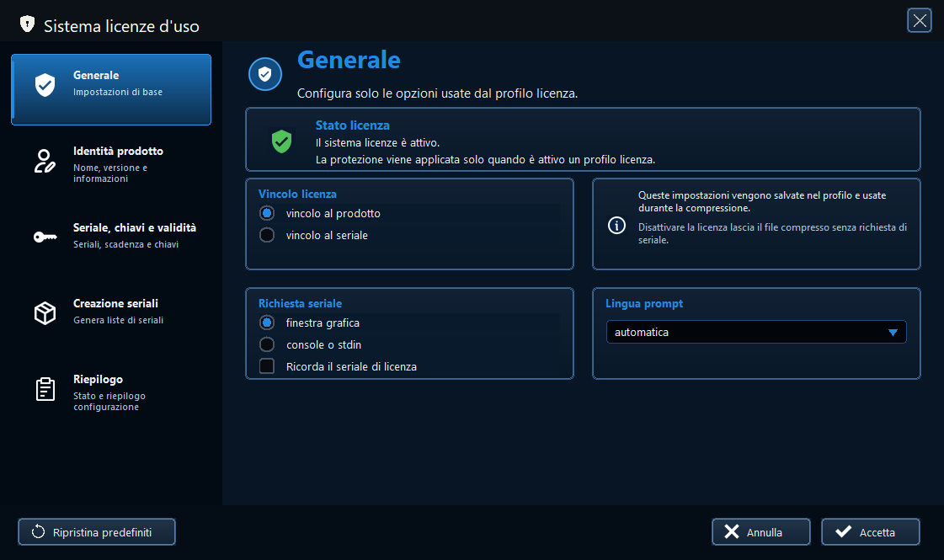Image resolution: width=944 pixels, height=560 pixels.
Task: Cancel changes with the Annulla button
Action: pyautogui.click(x=761, y=531)
